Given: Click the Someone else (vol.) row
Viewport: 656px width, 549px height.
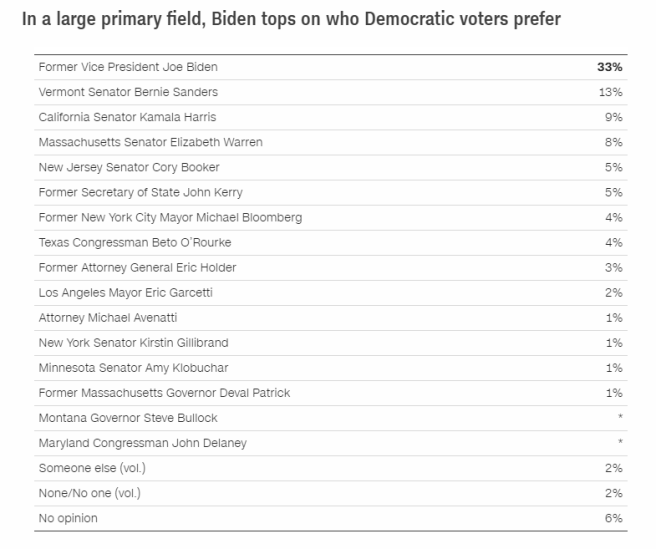Looking at the screenshot, I should pyautogui.click(x=90, y=467).
